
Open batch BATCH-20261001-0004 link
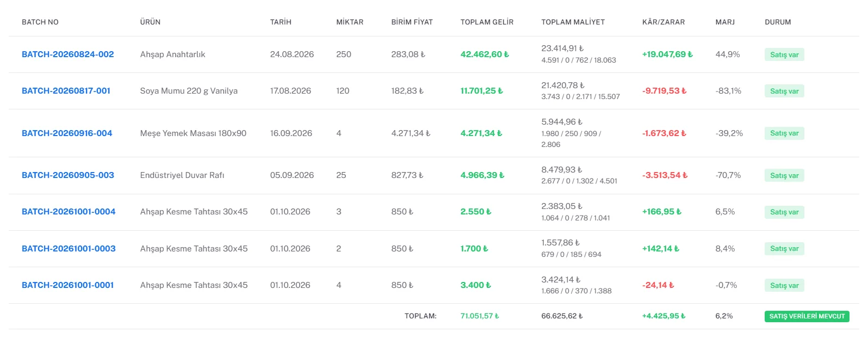click(x=69, y=212)
